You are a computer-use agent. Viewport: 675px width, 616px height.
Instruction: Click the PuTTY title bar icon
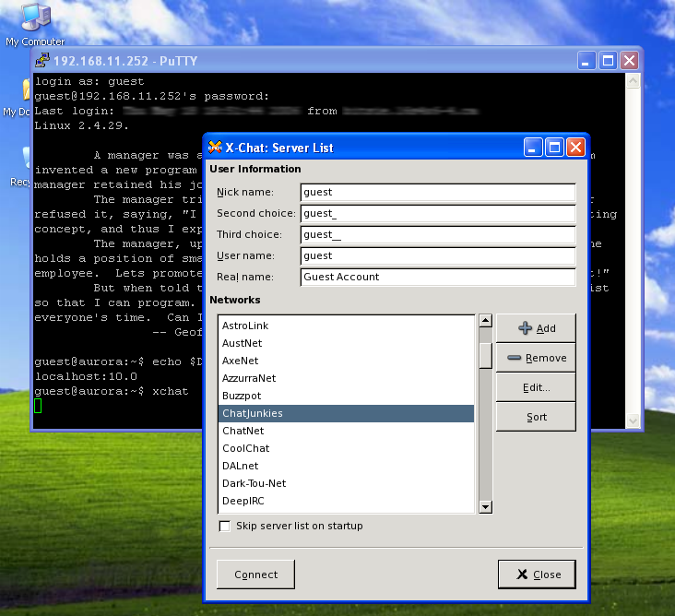[x=41, y=61]
